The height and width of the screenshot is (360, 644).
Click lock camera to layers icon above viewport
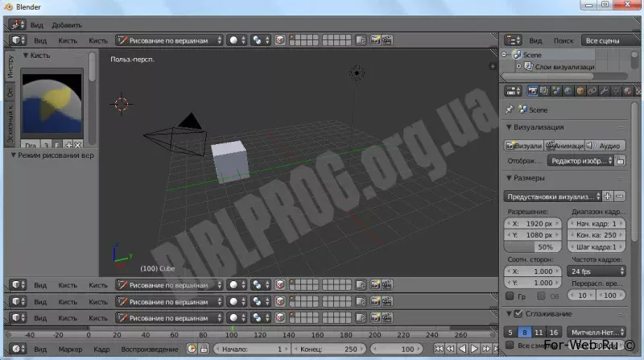tap(361, 40)
